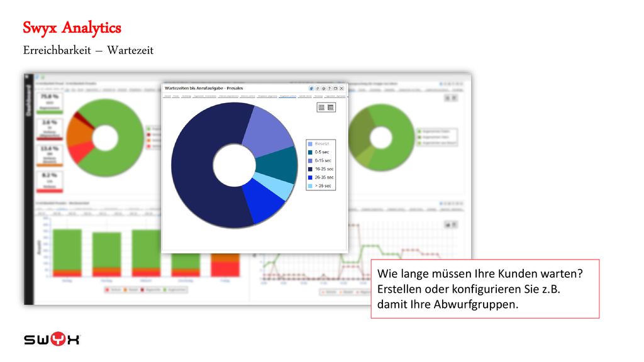This screenshot has width=644, height=362.
Task: Select the light blue > 35 sec slice
Action: tap(274, 187)
